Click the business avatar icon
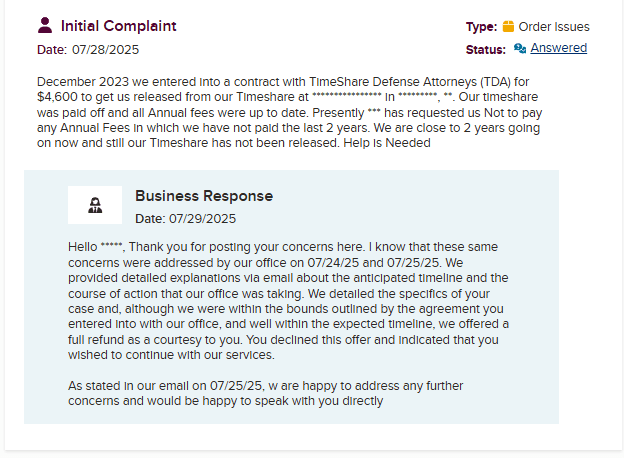 [x=95, y=205]
